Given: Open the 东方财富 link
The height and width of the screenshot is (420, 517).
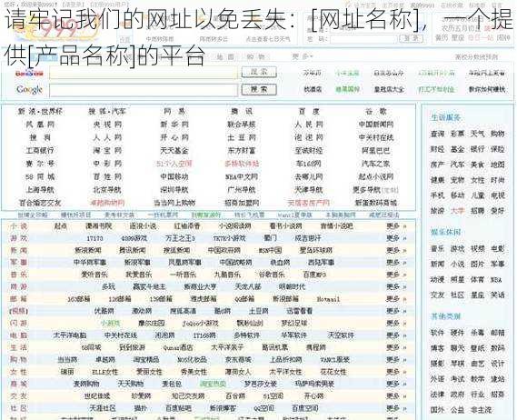Looking at the screenshot, I should [242, 150].
